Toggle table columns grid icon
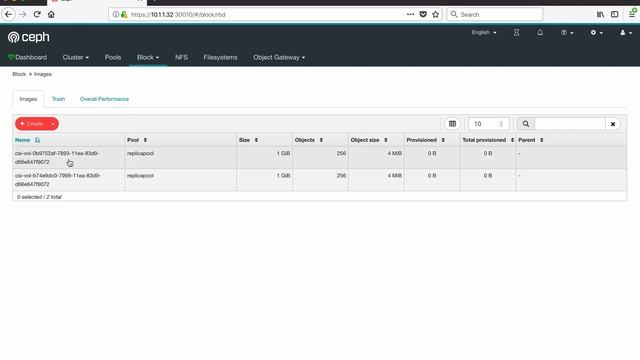Screen dimensions: 640x360 452,124
